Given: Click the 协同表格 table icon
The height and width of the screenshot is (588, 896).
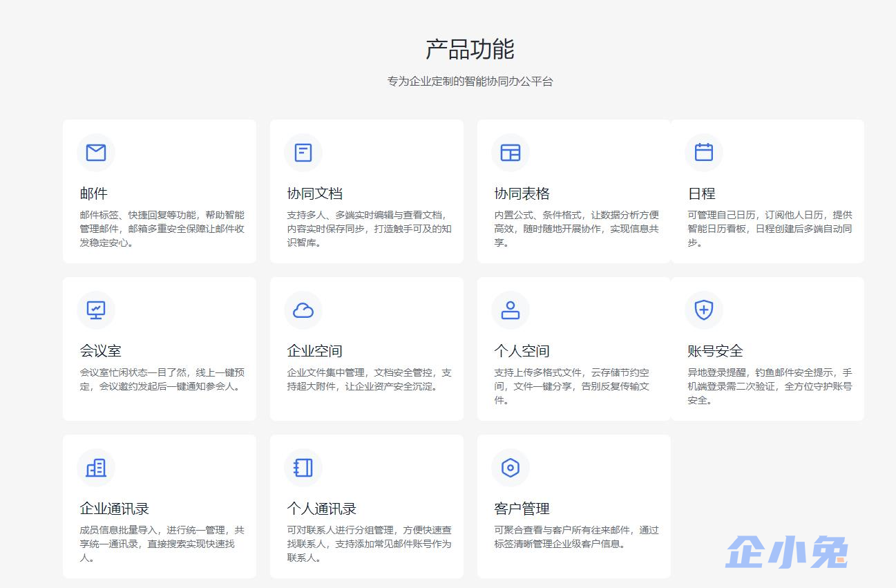Looking at the screenshot, I should (510, 153).
